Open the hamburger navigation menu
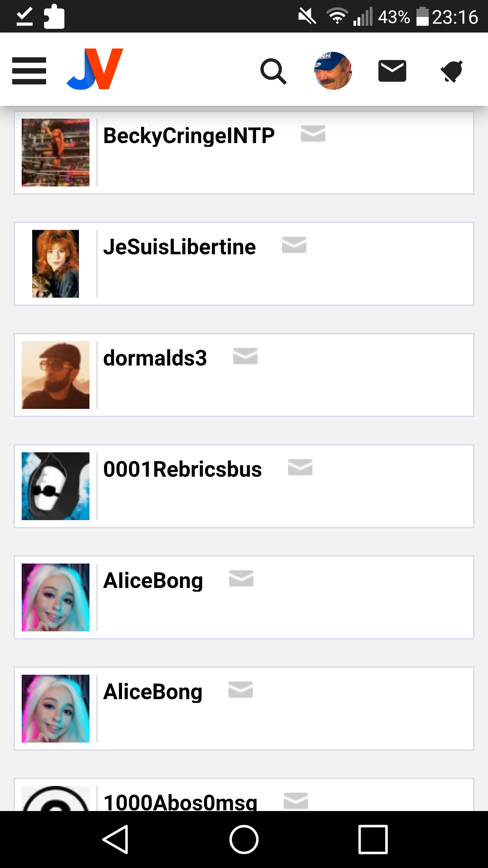The image size is (488, 868). [x=29, y=71]
